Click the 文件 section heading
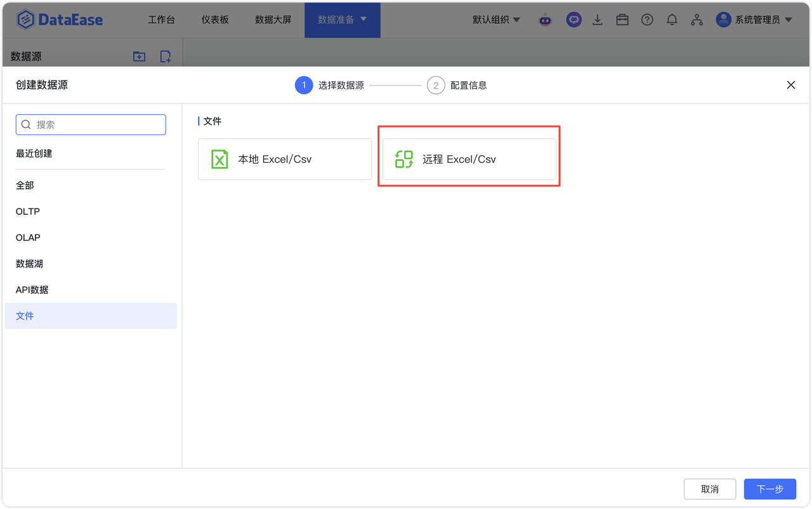812x509 pixels. click(x=212, y=121)
